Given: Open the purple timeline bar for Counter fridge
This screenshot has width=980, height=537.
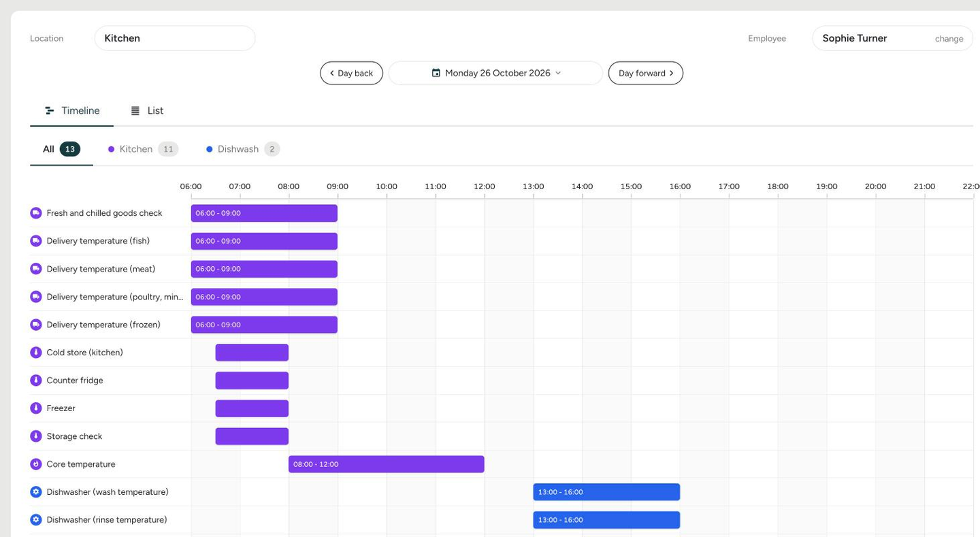Looking at the screenshot, I should tap(252, 380).
